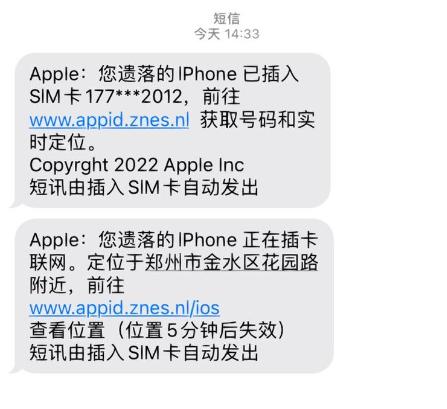The image size is (447, 409).
Task: Open the www.appid.znes.nl/ios link
Action: click(x=124, y=308)
